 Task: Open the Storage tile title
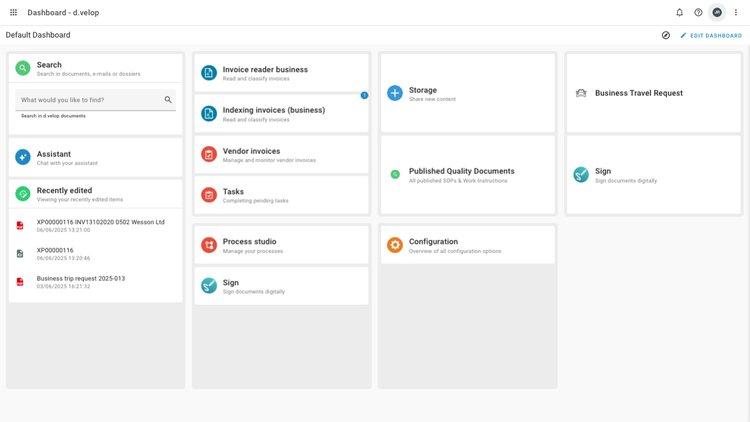pos(423,90)
